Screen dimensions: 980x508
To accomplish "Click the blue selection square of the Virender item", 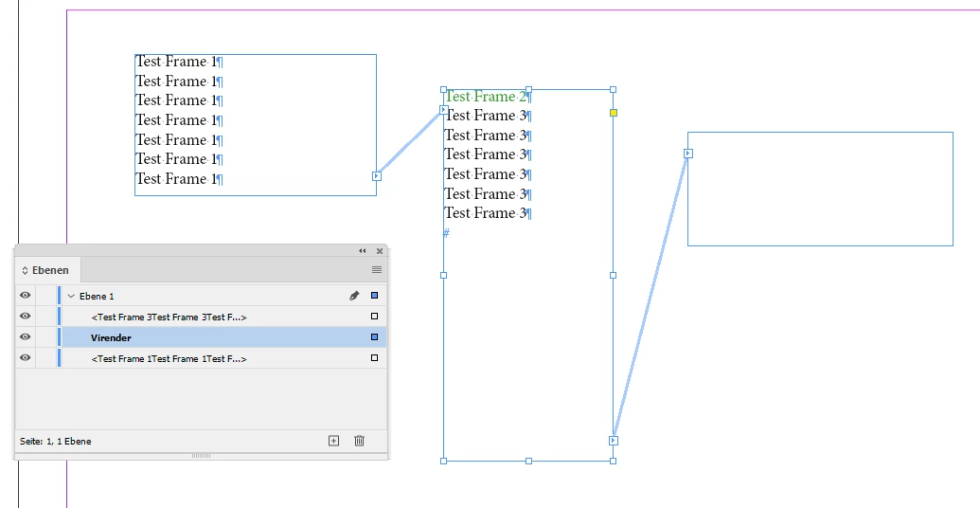I will point(374,337).
